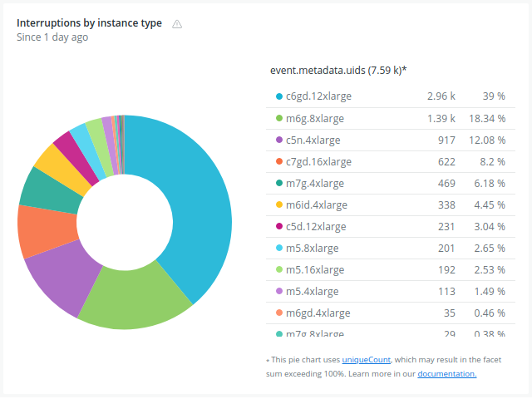Click the c6gd.12xlarge legend color dot
532x399 pixels.
pyautogui.click(x=279, y=96)
